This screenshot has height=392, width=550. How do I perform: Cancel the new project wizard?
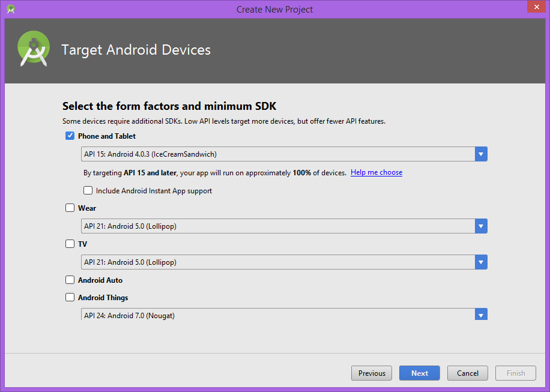tap(467, 373)
